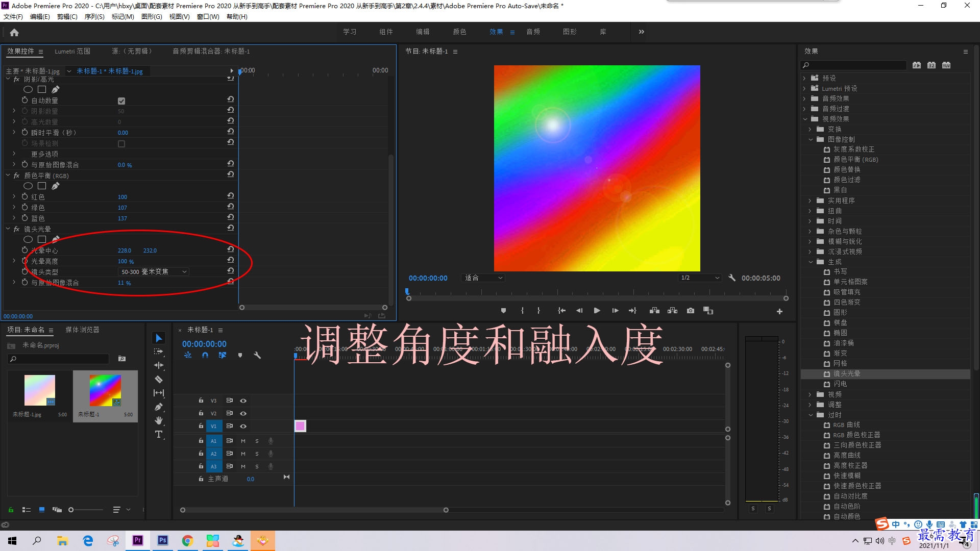The height and width of the screenshot is (551, 980).
Task: Toggle lock on track V1
Action: coord(201,425)
